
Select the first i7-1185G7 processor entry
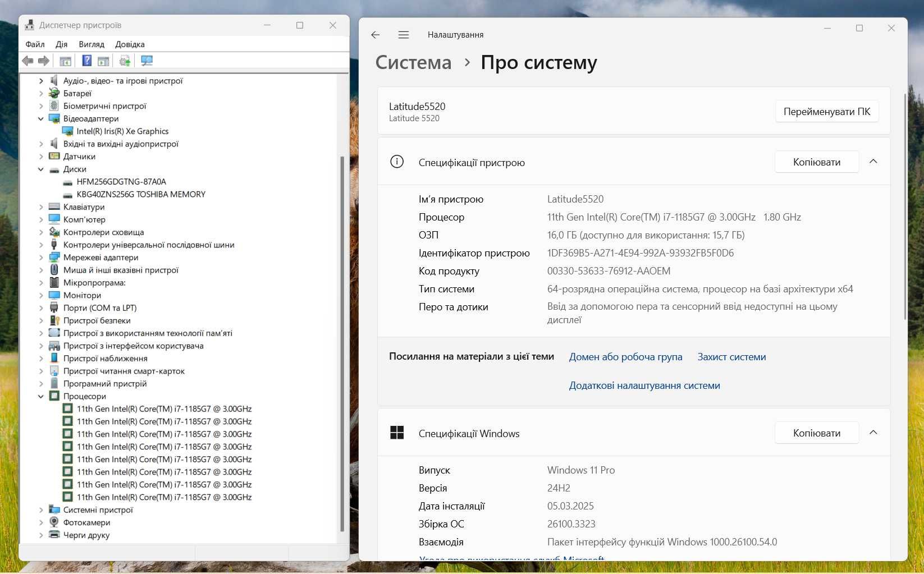(164, 408)
